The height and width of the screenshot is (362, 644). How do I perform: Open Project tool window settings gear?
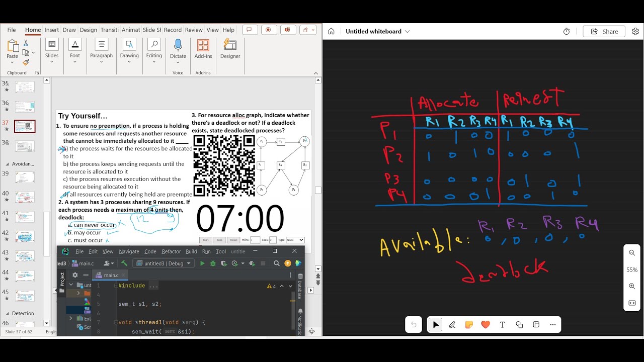coord(75,275)
